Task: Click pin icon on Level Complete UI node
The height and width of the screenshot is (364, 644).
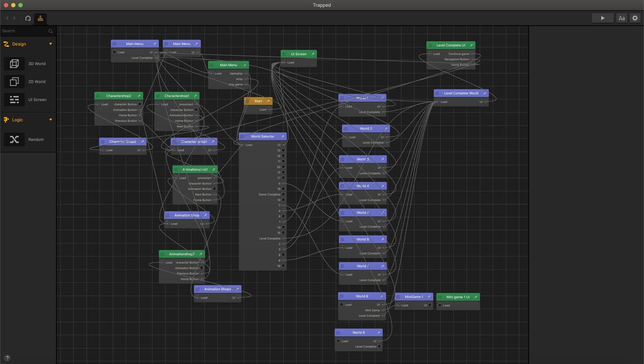Action: click(471, 45)
